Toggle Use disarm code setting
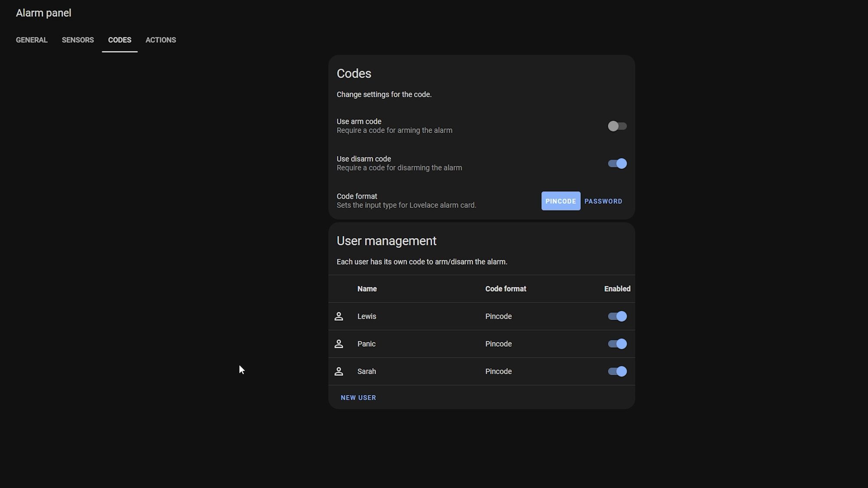 point(617,163)
